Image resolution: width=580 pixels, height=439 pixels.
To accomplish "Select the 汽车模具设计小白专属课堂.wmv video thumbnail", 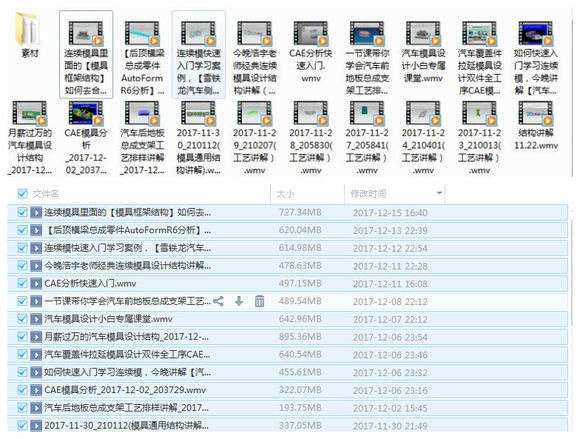I will pos(423,33).
